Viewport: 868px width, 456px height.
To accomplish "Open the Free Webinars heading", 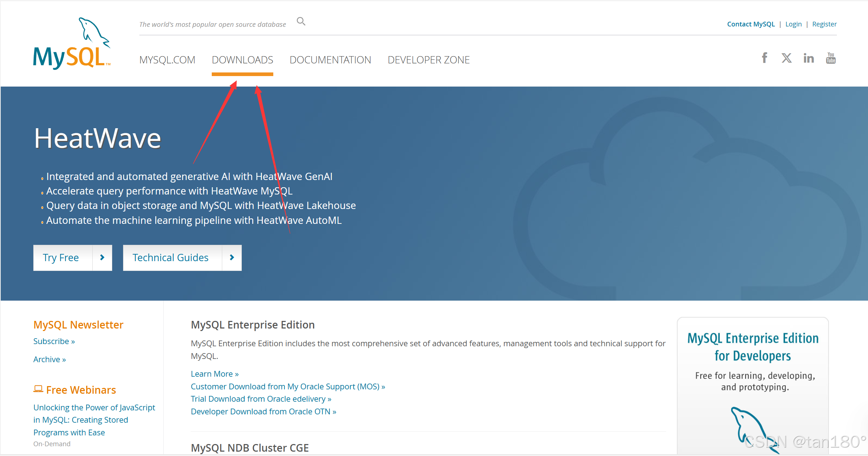I will [x=81, y=390].
